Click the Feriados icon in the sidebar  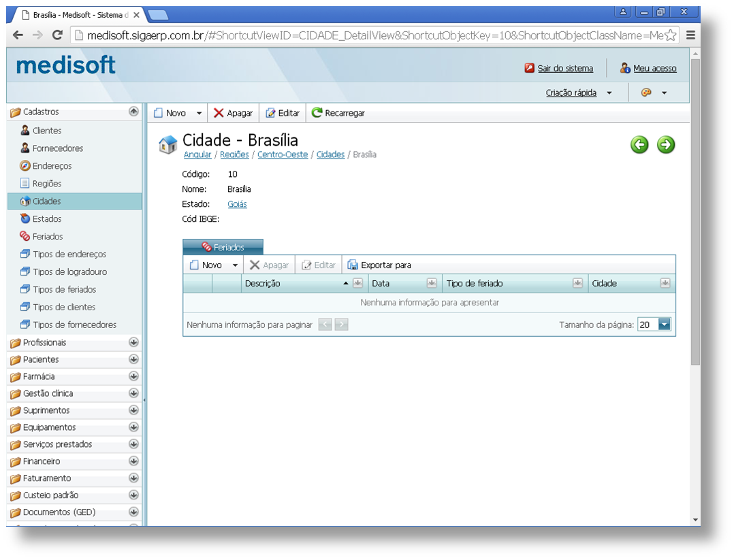point(25,236)
